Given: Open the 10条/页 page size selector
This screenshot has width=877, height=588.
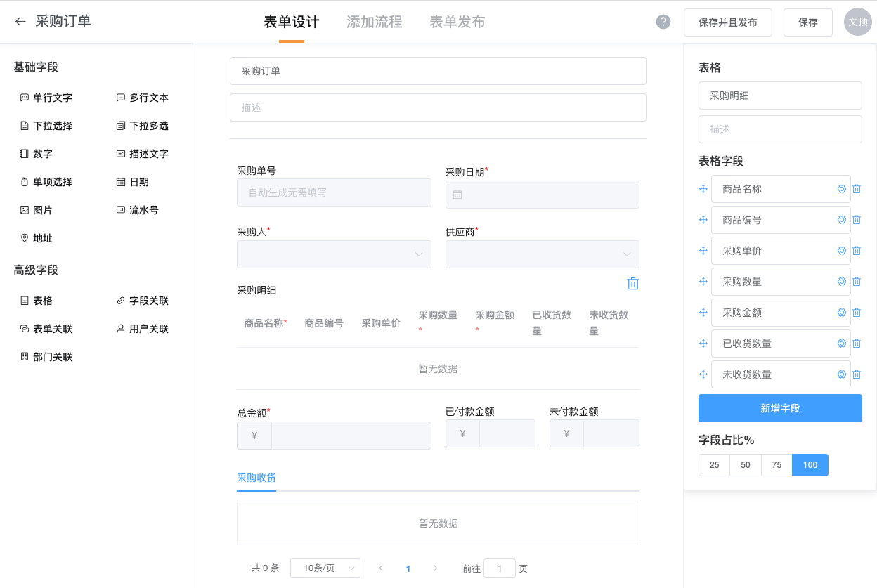Looking at the screenshot, I should [325, 568].
